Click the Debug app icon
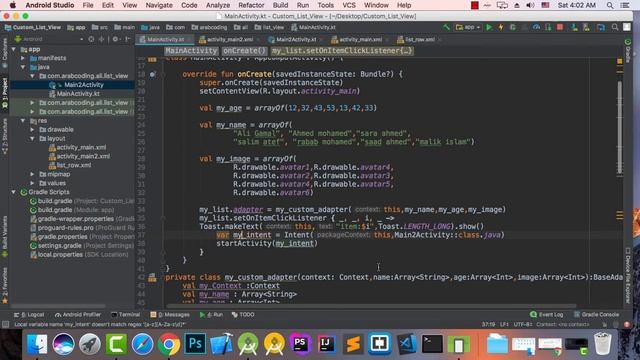The image size is (640, 360). 513,27
